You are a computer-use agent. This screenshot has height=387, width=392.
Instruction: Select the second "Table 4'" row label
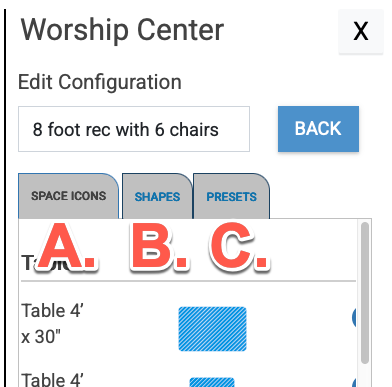52,379
